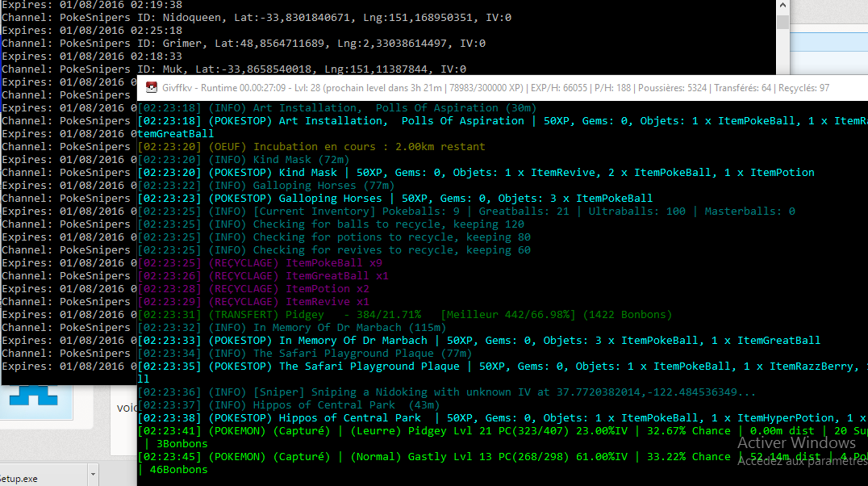Click the blue icon below the PokeSnipers console

pos(33,396)
